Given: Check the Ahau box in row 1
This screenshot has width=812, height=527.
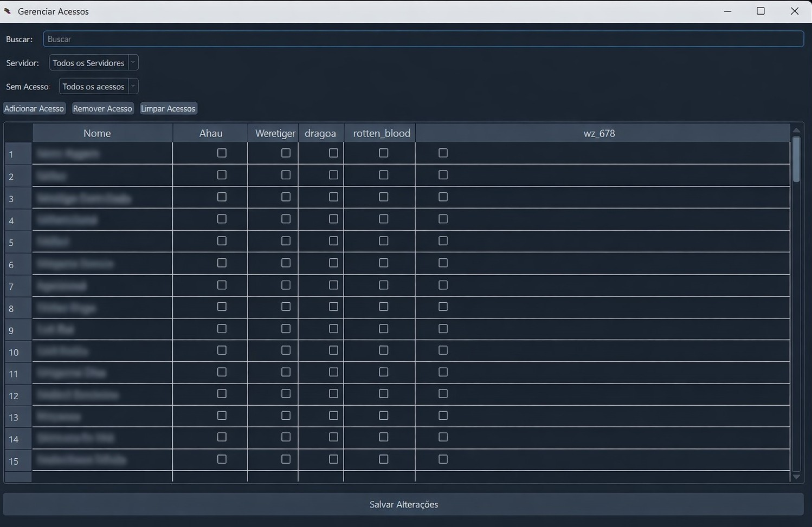Looking at the screenshot, I should 222,153.
